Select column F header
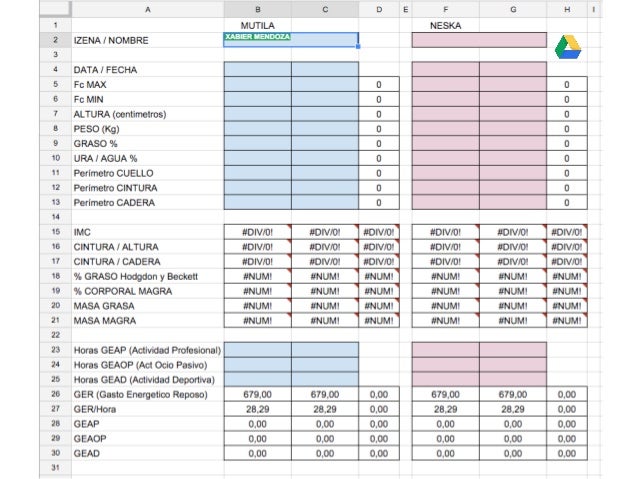This screenshot has width=638, height=479. point(446,9)
